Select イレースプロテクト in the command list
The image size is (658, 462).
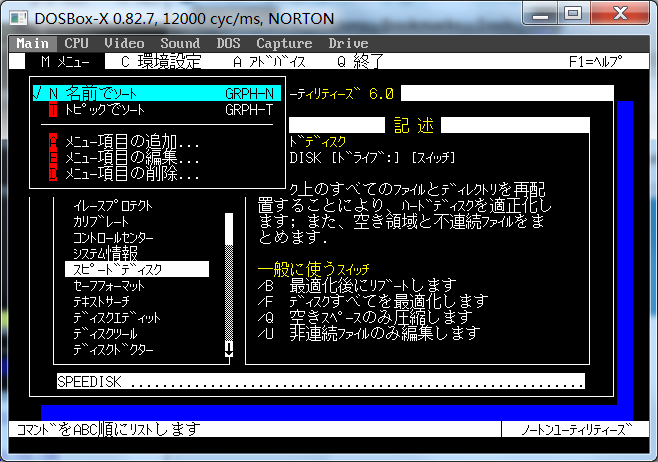coord(113,206)
